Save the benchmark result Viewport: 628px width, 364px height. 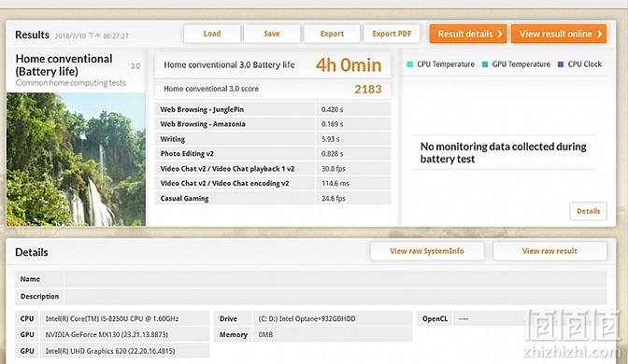pyautogui.click(x=272, y=34)
